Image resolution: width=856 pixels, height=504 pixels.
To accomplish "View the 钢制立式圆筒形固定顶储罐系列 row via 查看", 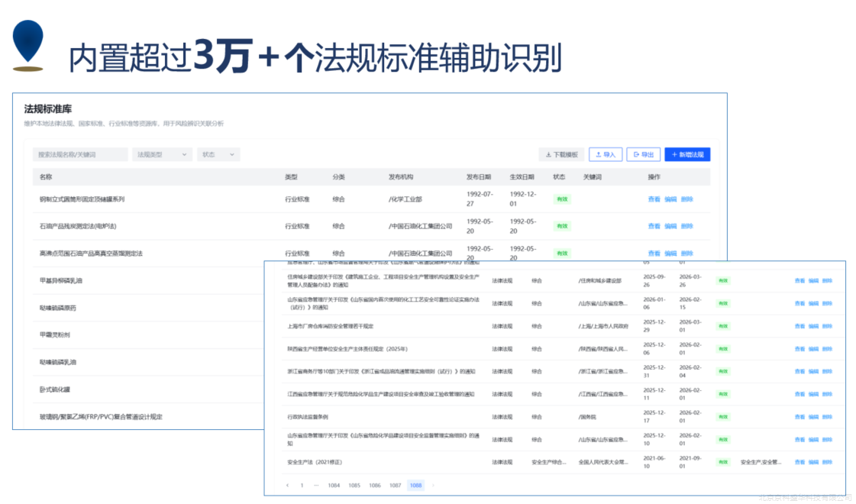I will 654,199.
